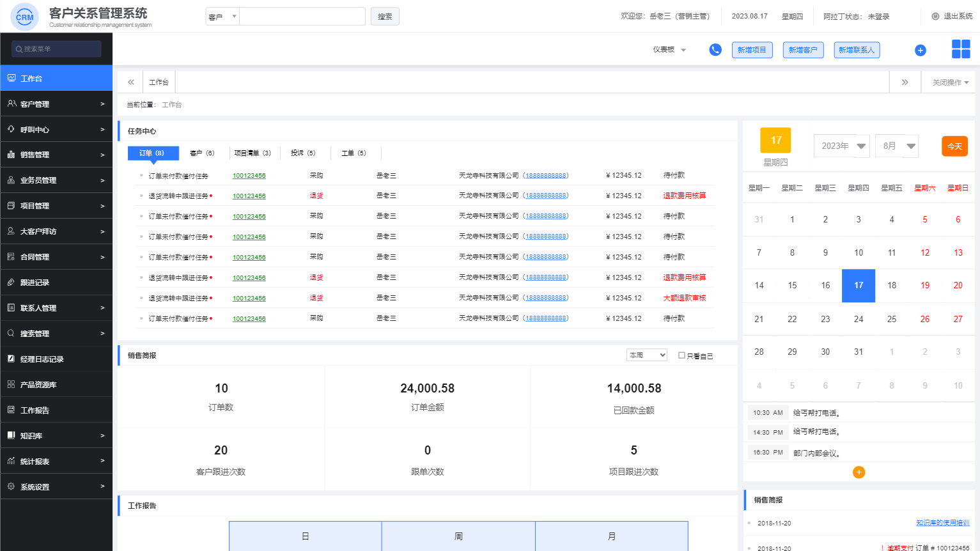Click the 工作报告 icon

12,410
